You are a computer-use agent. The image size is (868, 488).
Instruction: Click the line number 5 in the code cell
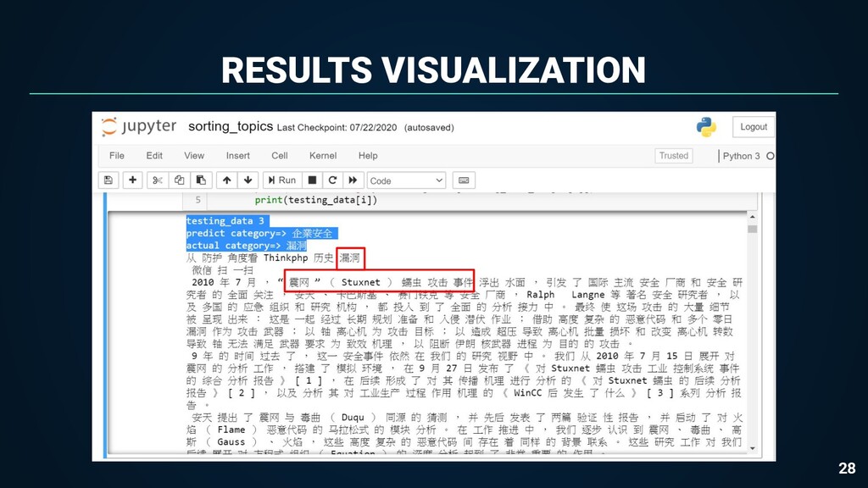(198, 200)
